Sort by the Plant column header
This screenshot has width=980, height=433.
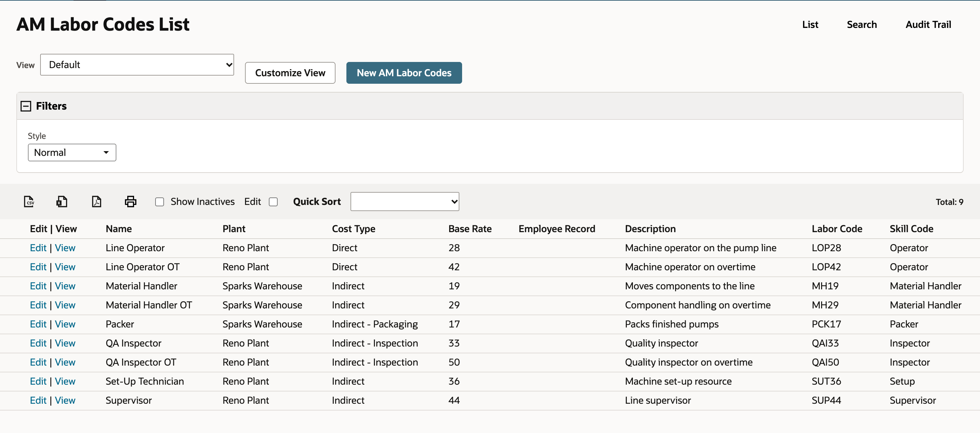(x=234, y=229)
